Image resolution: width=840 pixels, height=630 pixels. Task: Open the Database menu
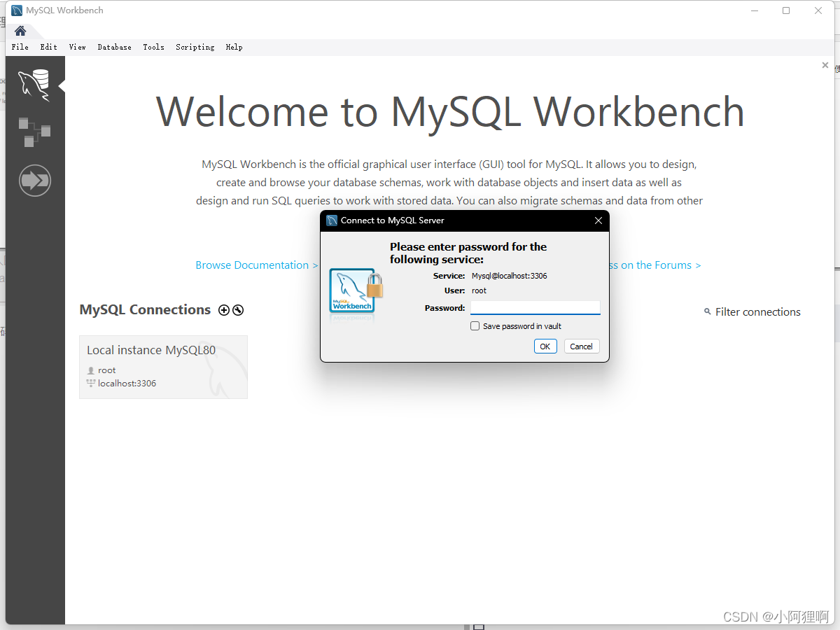click(x=115, y=47)
